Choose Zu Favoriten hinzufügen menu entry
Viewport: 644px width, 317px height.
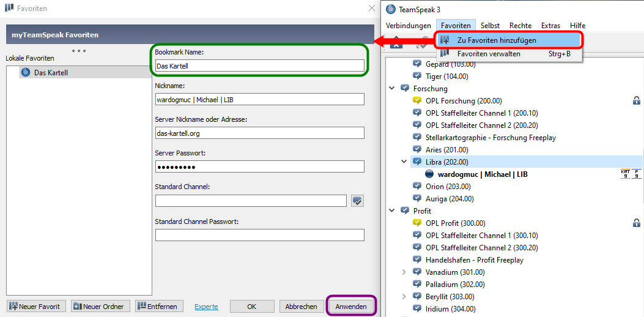(x=497, y=40)
